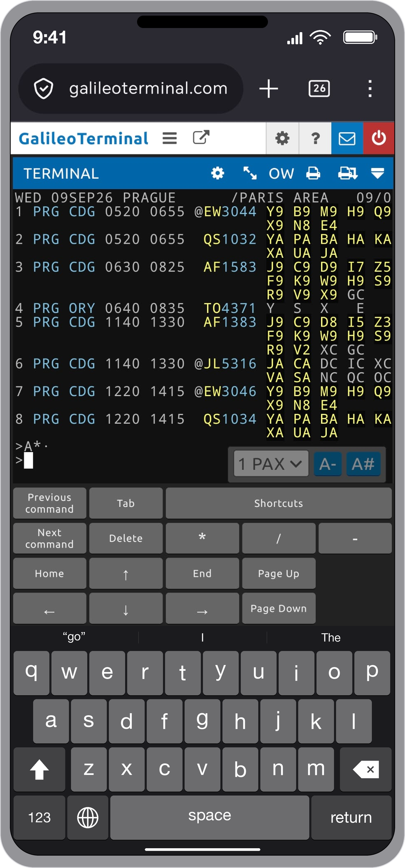The image size is (405, 868).
Task: Tap the hyphen key button
Action: (355, 538)
